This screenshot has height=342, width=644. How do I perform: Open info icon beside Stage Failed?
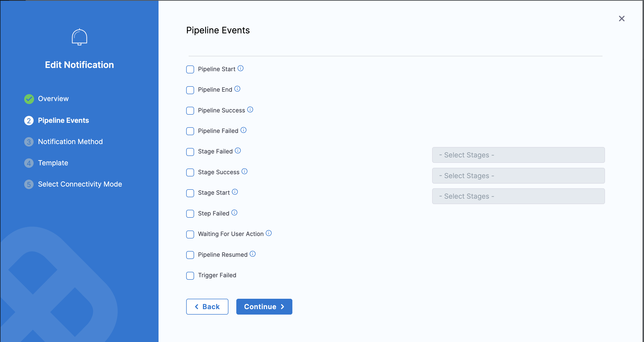(238, 150)
